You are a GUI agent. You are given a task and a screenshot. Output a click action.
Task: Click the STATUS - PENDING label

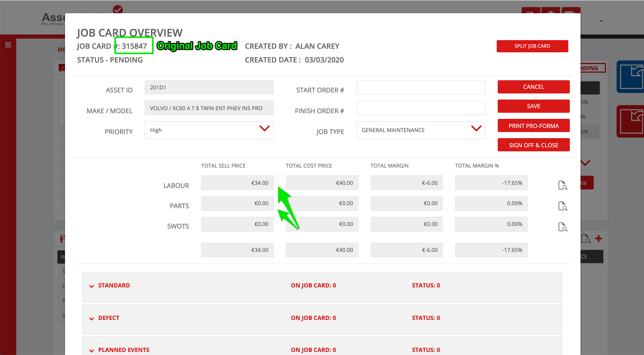coord(110,60)
